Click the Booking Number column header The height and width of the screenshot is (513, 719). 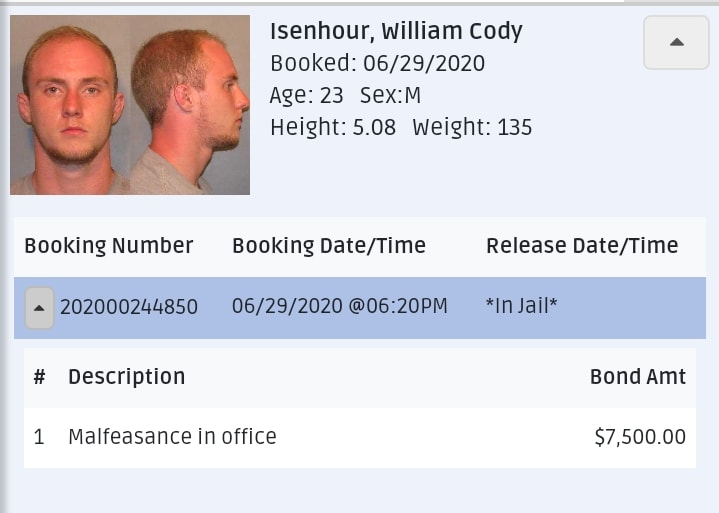point(109,245)
